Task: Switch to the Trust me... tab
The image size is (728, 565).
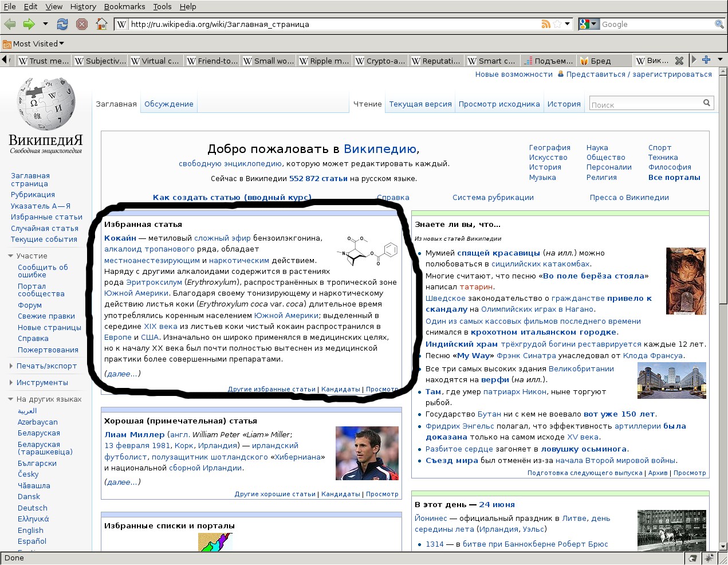Action: click(x=44, y=61)
